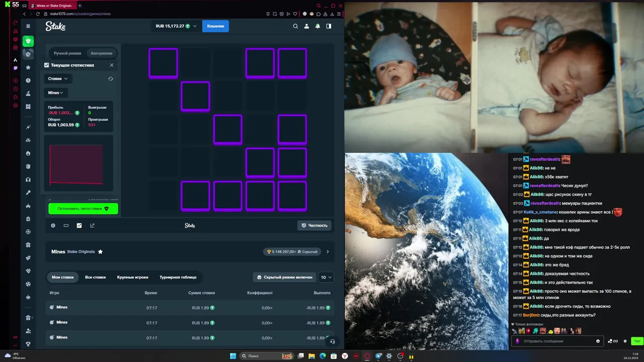644x362 pixels.
Task: Open recent clock icon in sidebar
Action: pos(28,80)
